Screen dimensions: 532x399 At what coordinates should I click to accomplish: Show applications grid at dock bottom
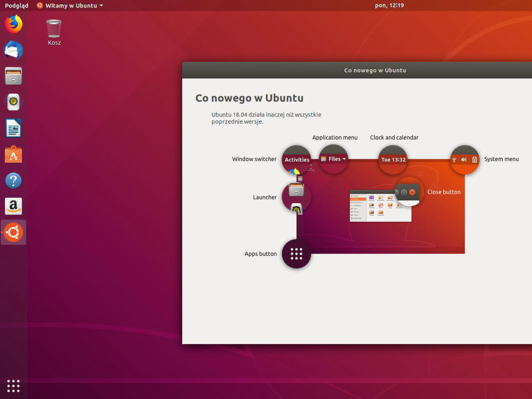[x=13, y=386]
